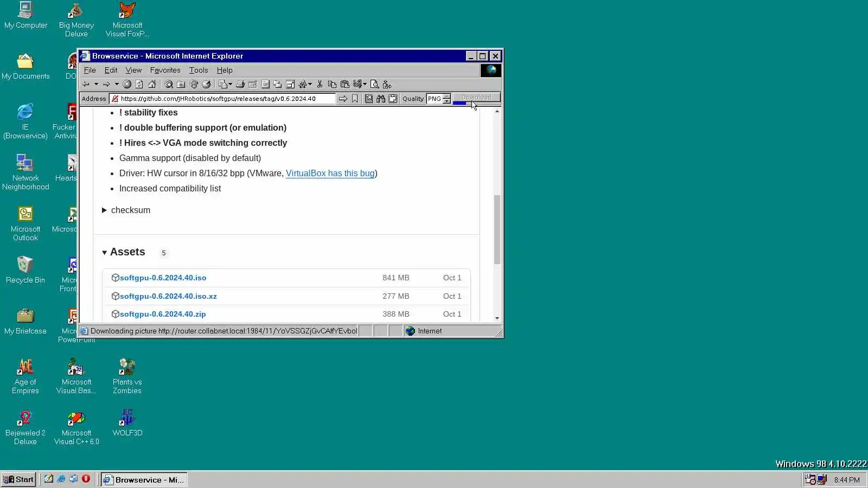Select the Microsoft Visual C++ 6.0 icon
The image size is (868, 488).
76,427
